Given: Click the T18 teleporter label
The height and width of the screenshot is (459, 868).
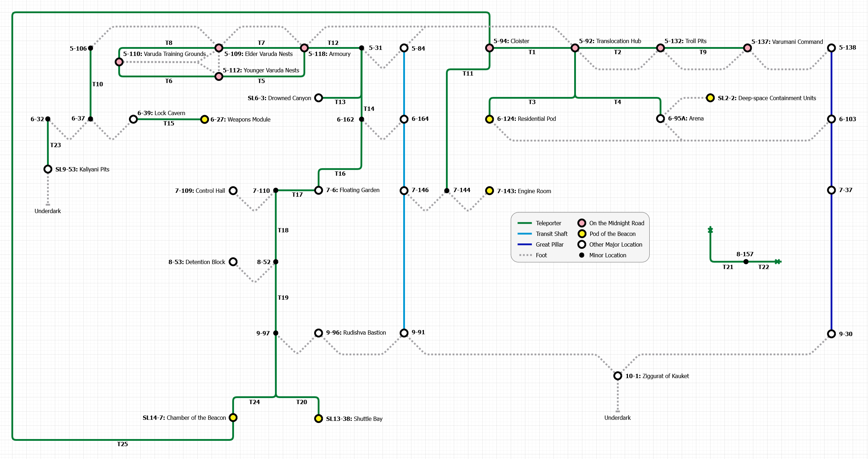Looking at the screenshot, I should 283,230.
